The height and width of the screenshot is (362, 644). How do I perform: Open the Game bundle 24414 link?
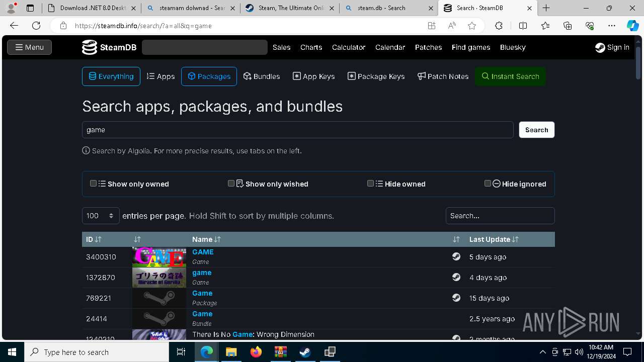(x=202, y=314)
